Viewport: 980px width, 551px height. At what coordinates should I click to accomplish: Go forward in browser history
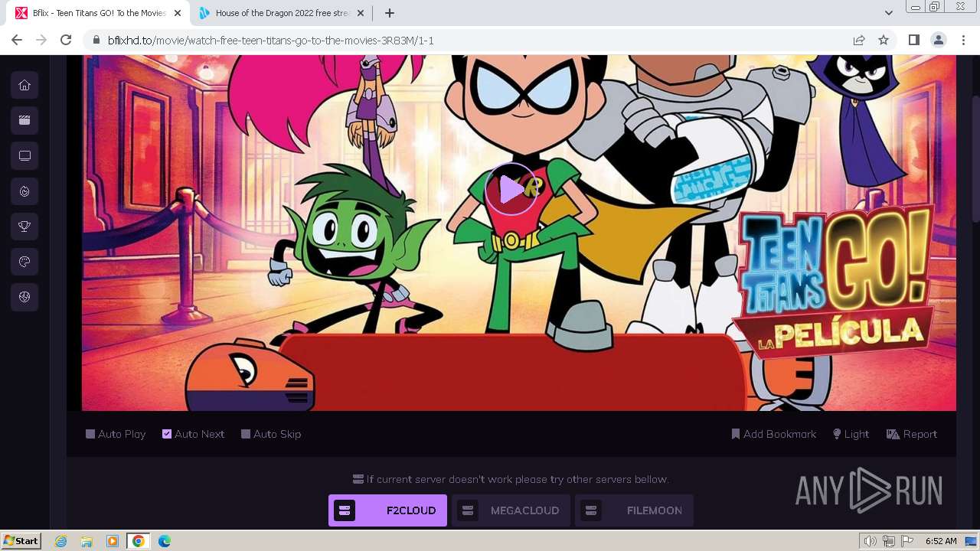click(41, 40)
